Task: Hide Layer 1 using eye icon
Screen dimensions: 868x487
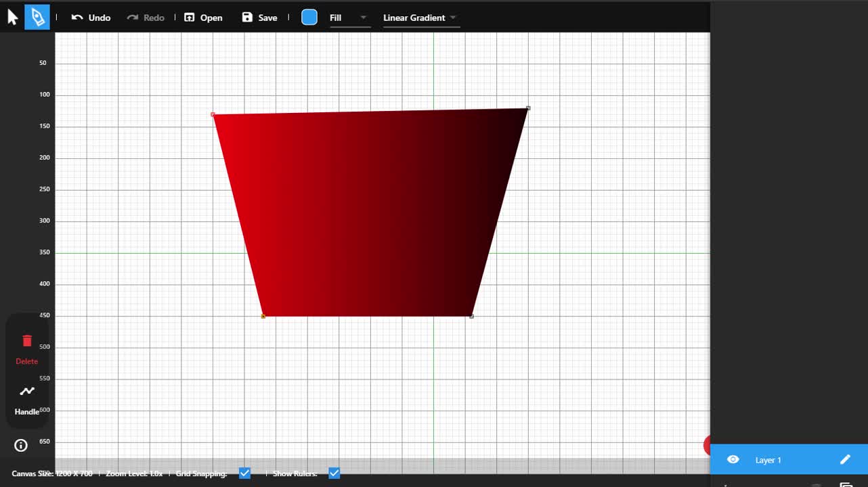Action: 733,460
